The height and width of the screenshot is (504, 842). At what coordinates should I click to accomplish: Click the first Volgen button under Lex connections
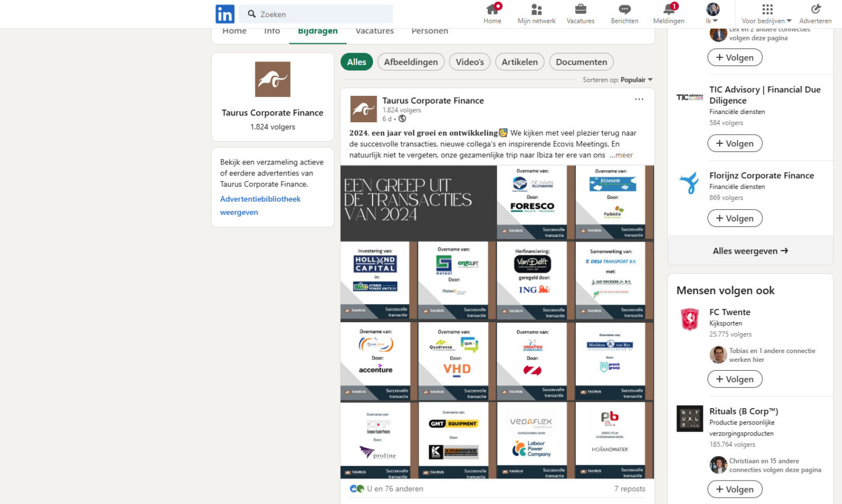(735, 57)
